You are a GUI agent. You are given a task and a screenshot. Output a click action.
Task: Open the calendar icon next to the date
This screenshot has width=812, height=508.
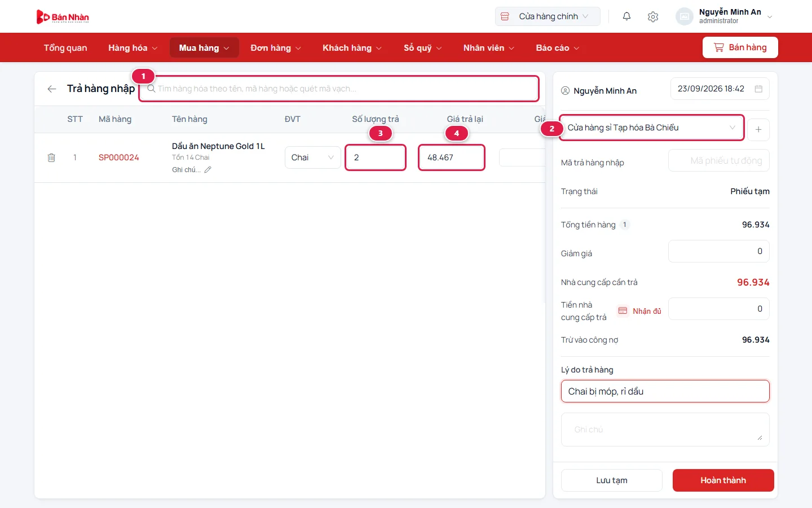pos(758,89)
